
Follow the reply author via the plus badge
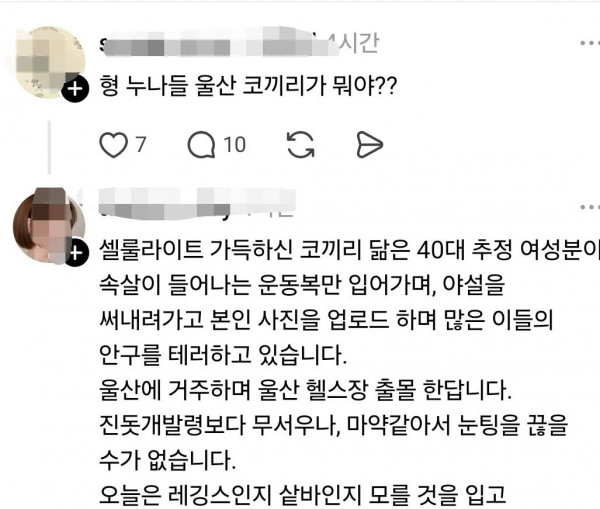(75, 253)
